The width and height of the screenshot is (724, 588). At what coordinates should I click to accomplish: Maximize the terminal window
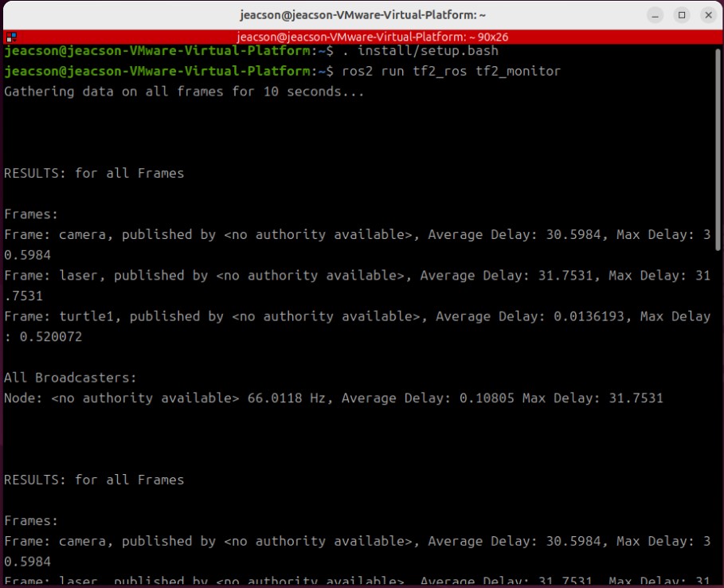click(x=682, y=15)
